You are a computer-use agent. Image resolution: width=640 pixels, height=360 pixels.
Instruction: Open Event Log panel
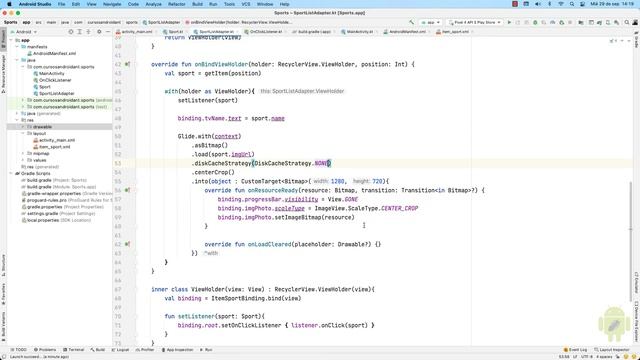click(575, 350)
